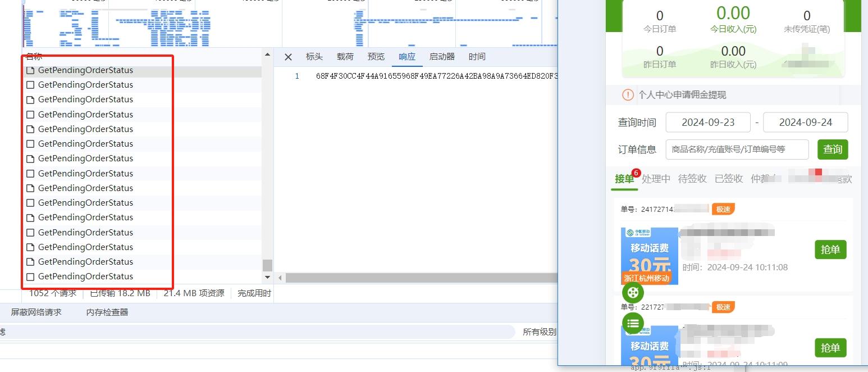
Task: Open the 启动器 tab
Action: (442, 57)
